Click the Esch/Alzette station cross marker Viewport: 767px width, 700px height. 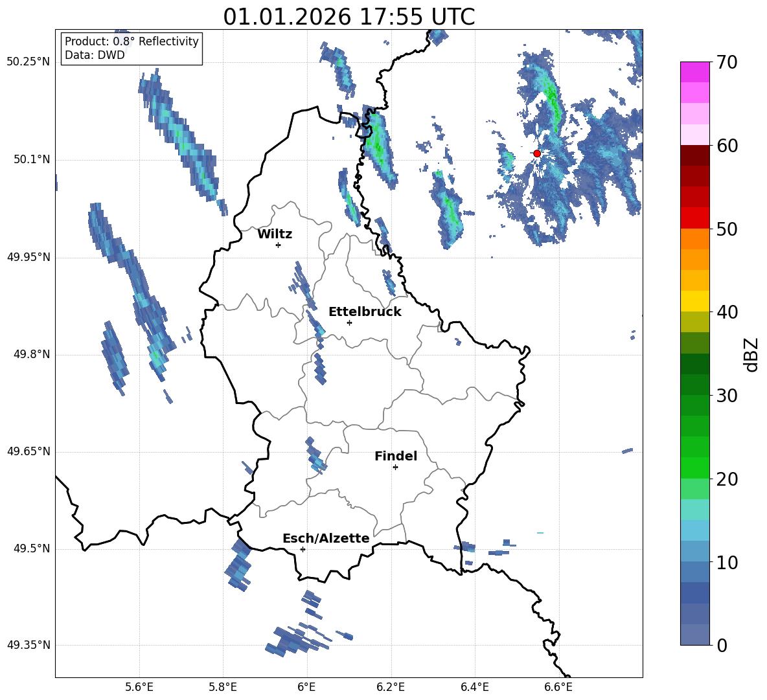point(303,549)
